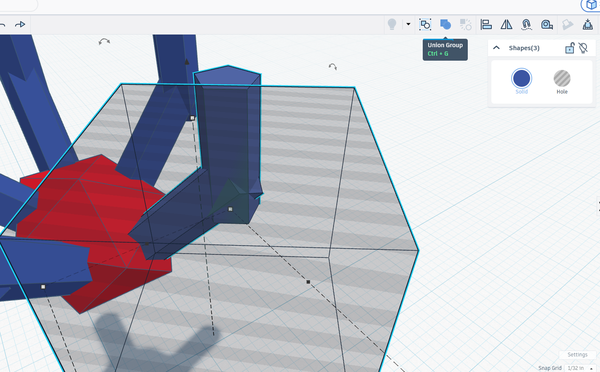Toggle the Show All lightbulb icon
This screenshot has width=600, height=372.
coord(392,24)
